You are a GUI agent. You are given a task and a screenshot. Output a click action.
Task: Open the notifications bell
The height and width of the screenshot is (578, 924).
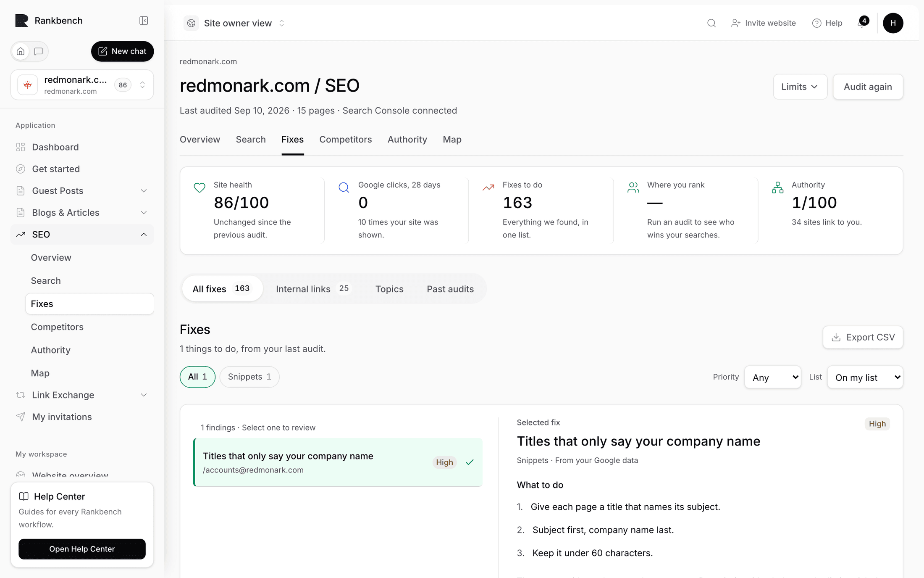862,23
